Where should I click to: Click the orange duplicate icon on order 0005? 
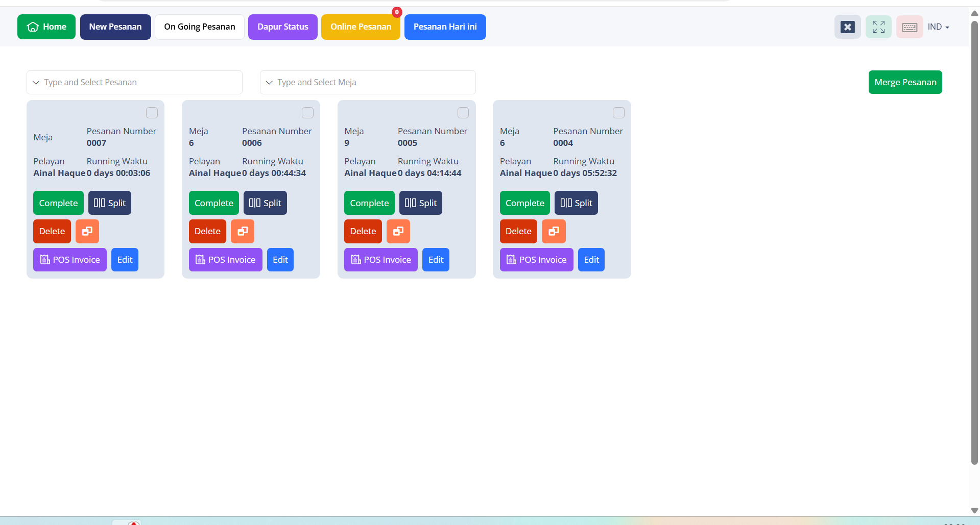coord(398,231)
